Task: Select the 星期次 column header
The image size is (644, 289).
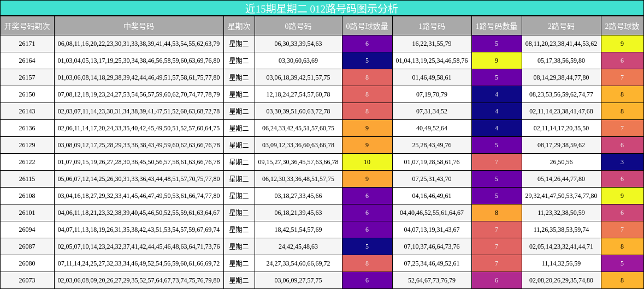Action: point(239,27)
